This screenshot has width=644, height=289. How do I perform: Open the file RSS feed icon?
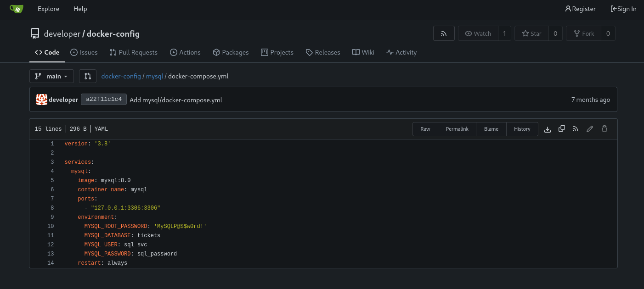(576, 129)
